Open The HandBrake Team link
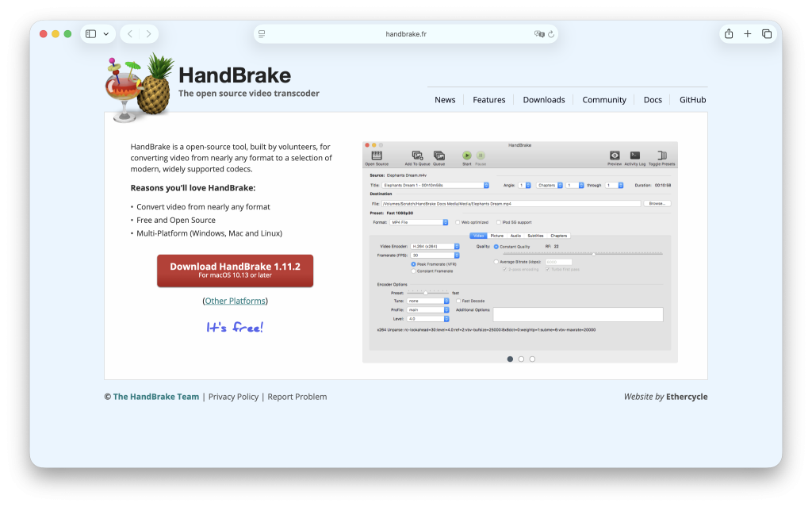 coord(156,397)
